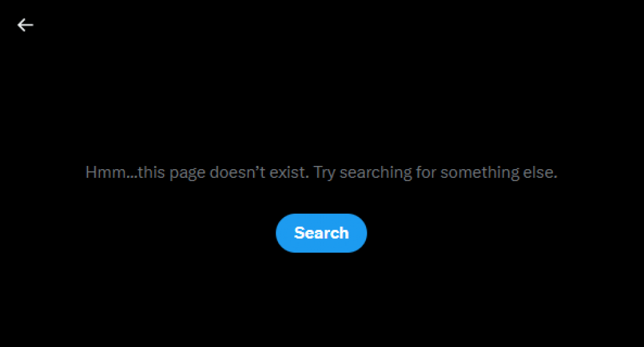Use the Search button to find something else
This screenshot has height=347, width=644.
tap(321, 233)
